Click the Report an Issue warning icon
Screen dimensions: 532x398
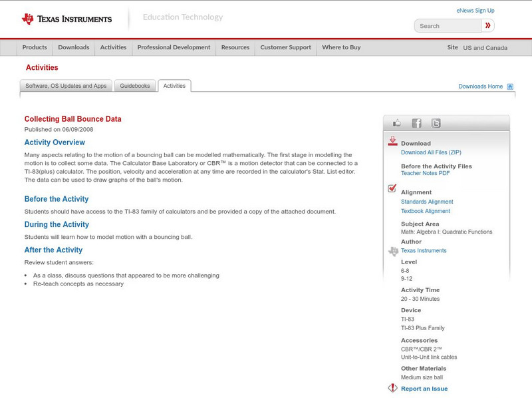coord(392,388)
